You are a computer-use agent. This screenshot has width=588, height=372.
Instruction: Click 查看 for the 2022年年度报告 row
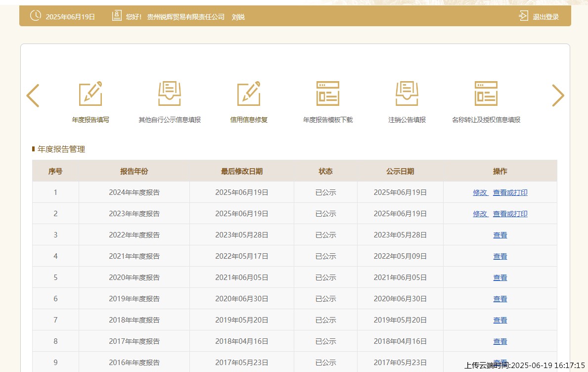[x=500, y=235]
